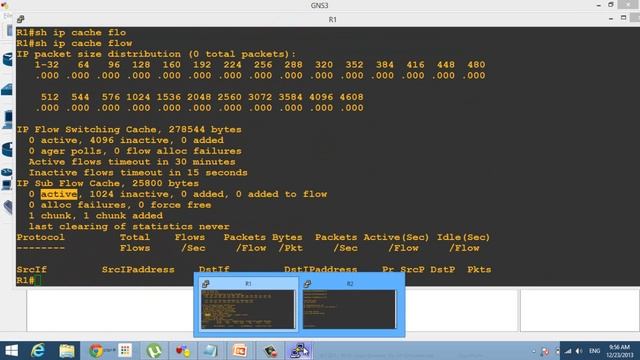The image size is (640, 360).
Task: Click the "1-32" packet size value
Action: tap(47, 65)
